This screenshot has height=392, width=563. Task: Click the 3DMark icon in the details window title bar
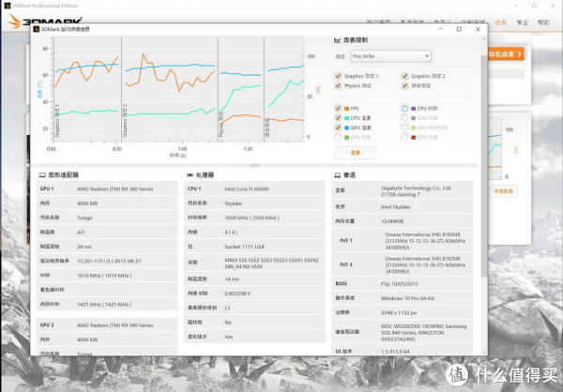(37, 29)
